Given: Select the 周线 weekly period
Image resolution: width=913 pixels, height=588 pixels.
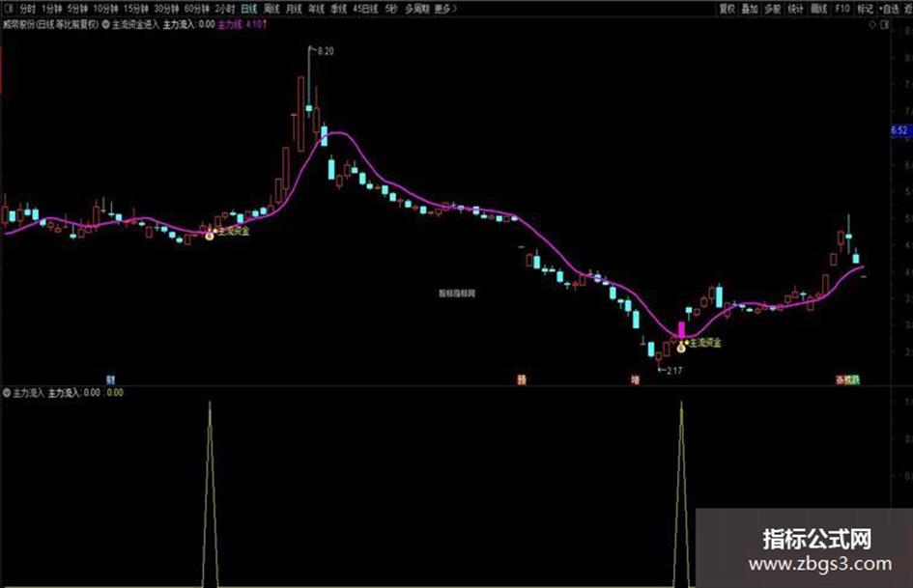Looking at the screenshot, I should tap(271, 9).
